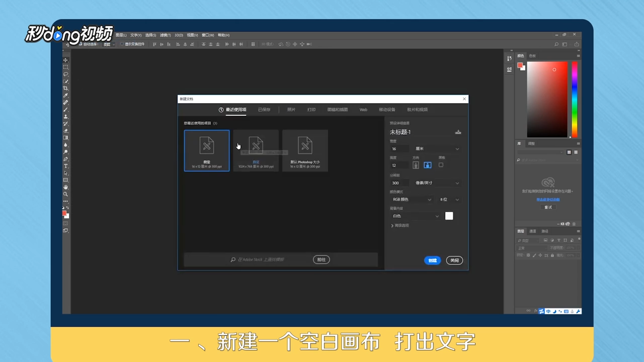
Task: Switch to 已保存 tab in dialog
Action: [x=264, y=110]
